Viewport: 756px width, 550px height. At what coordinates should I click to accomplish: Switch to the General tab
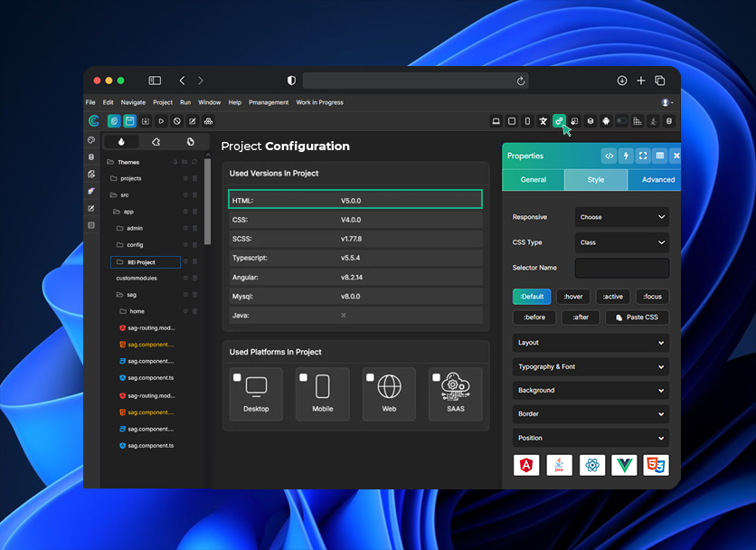[x=534, y=179]
